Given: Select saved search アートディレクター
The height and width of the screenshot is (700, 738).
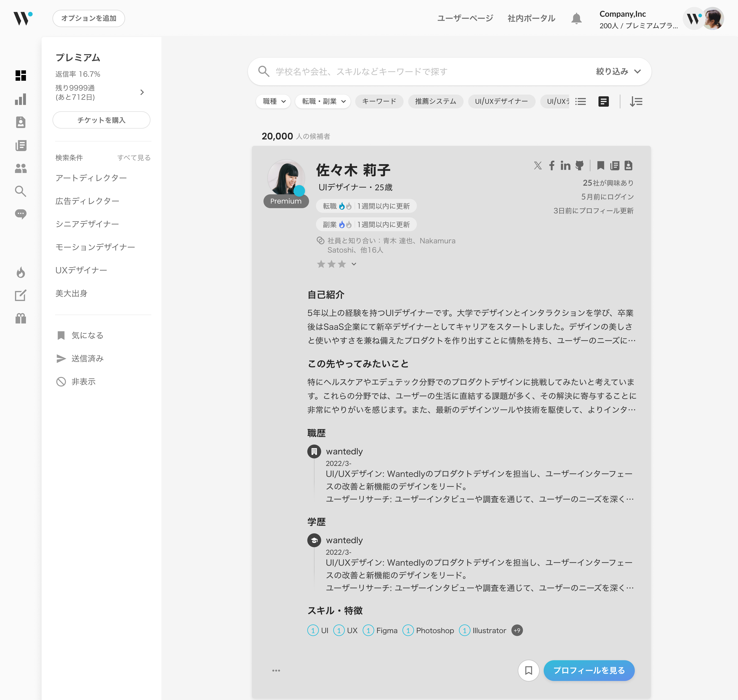Looking at the screenshot, I should pyautogui.click(x=91, y=178).
